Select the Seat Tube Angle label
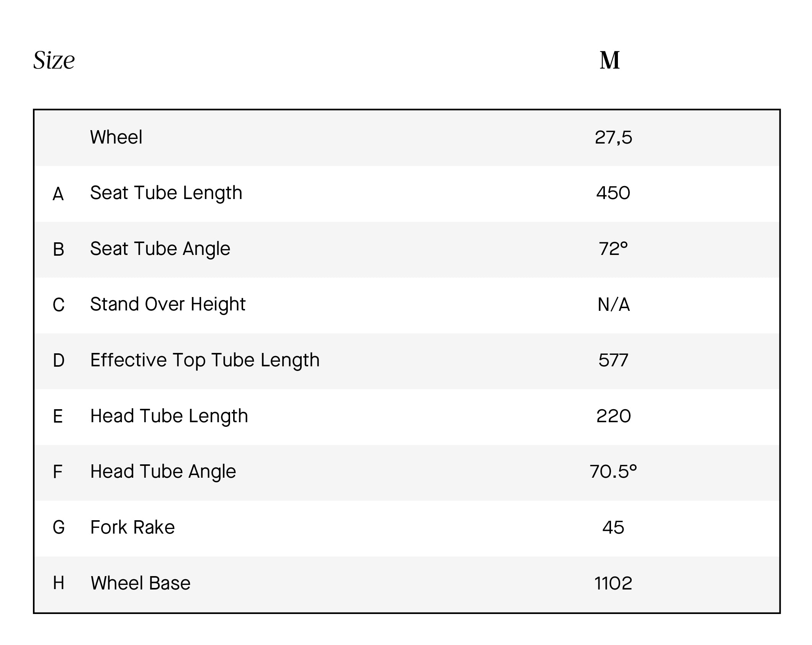The image size is (812, 645). coord(160,249)
